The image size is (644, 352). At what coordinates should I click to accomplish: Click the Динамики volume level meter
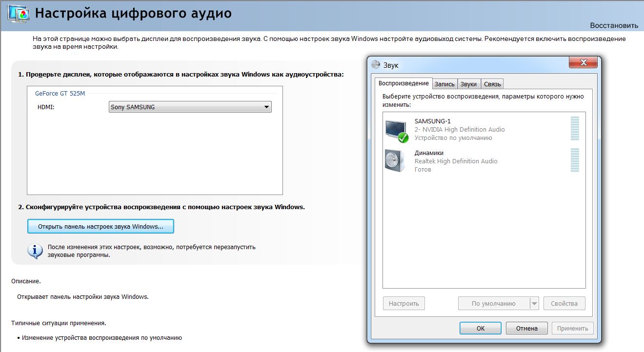(575, 161)
